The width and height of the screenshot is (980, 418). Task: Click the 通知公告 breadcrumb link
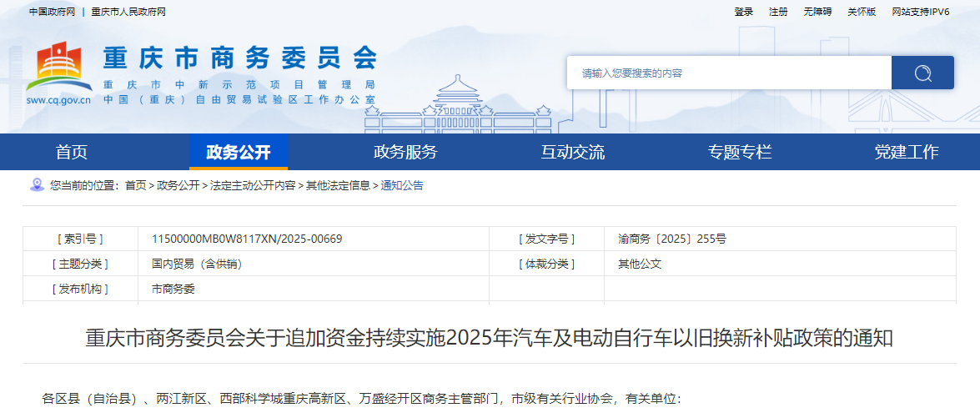(402, 185)
